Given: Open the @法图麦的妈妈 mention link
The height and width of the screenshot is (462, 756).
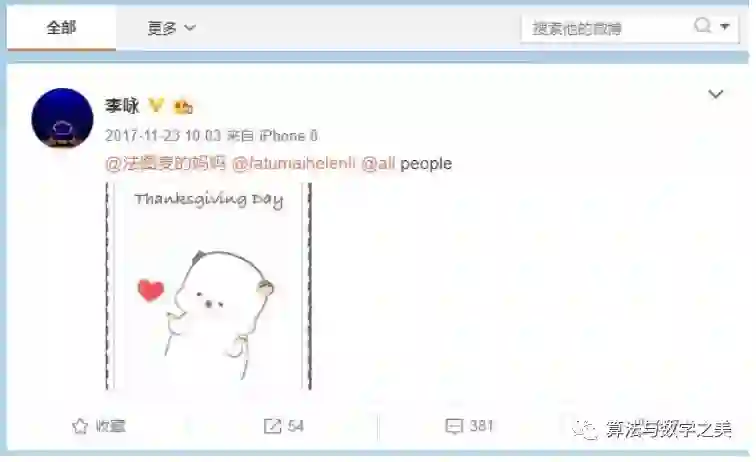Looking at the screenshot, I should click(165, 163).
